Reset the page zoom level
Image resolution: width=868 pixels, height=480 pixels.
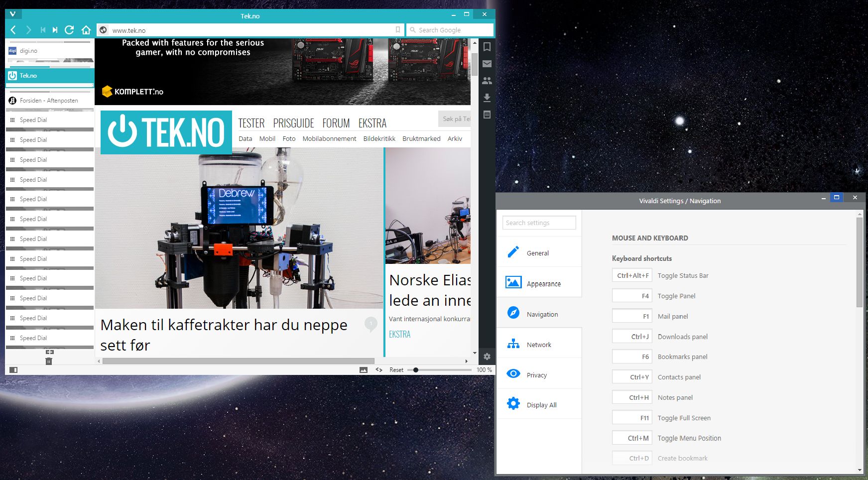396,370
